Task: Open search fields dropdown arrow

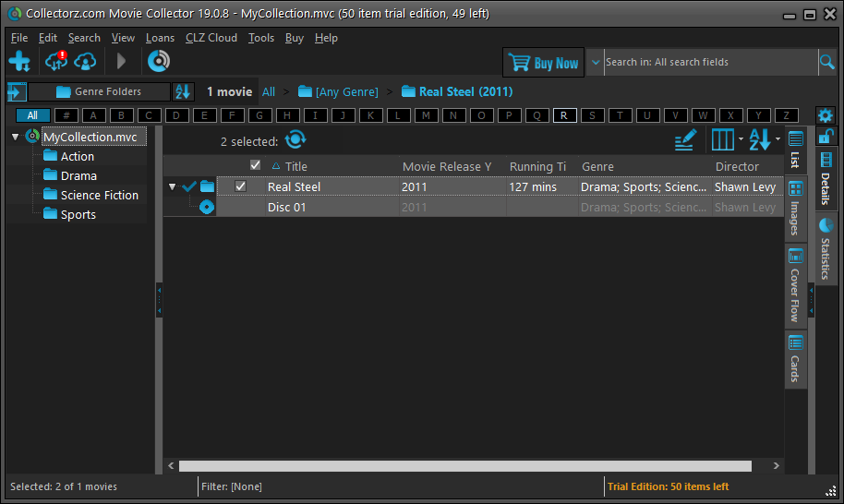Action: tap(596, 63)
